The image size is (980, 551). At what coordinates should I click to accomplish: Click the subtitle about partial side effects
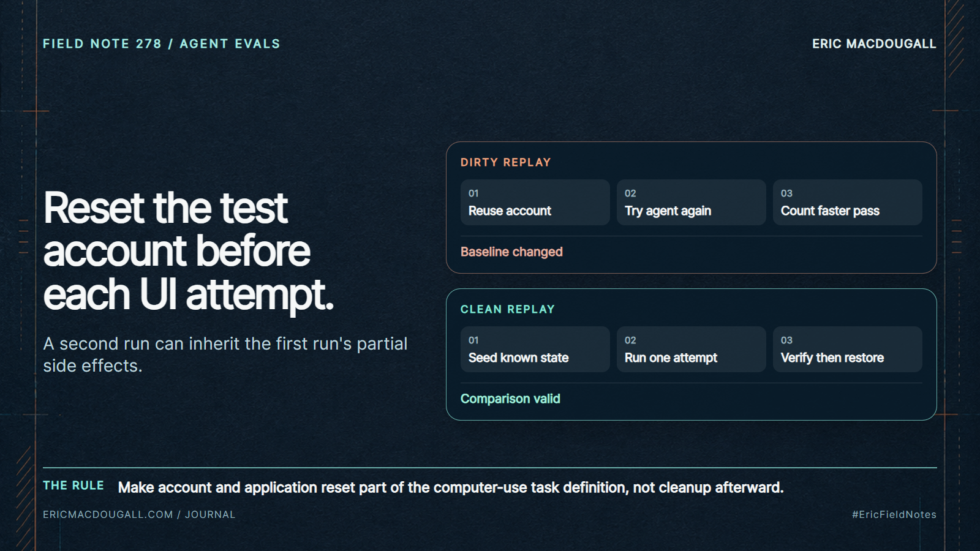click(x=225, y=354)
